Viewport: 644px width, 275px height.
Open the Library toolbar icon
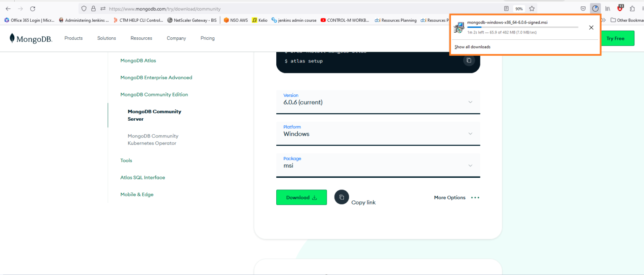608,8
